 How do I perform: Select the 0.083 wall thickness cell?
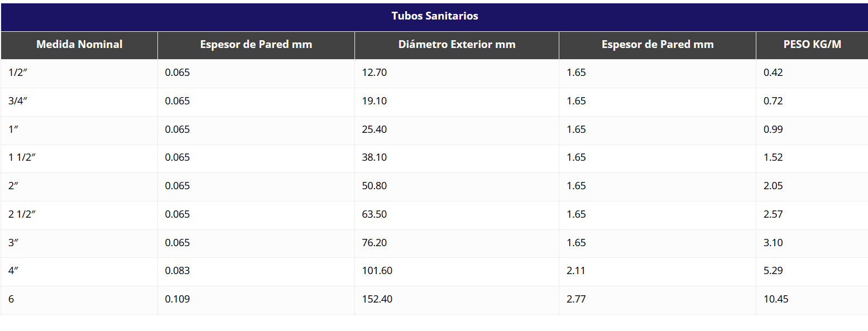pyautogui.click(x=178, y=271)
